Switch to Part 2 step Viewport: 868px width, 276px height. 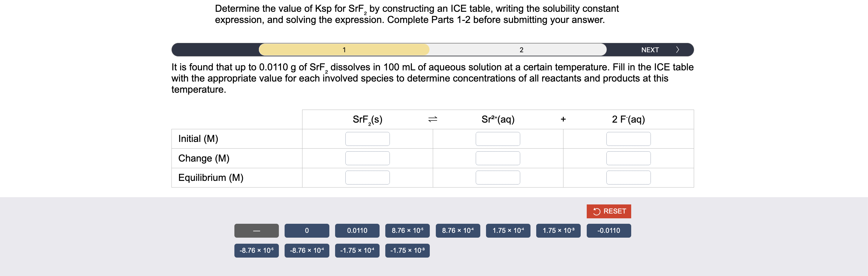click(521, 49)
